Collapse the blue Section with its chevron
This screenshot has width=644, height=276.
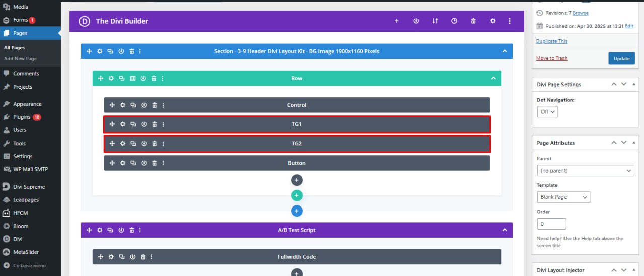[505, 51]
